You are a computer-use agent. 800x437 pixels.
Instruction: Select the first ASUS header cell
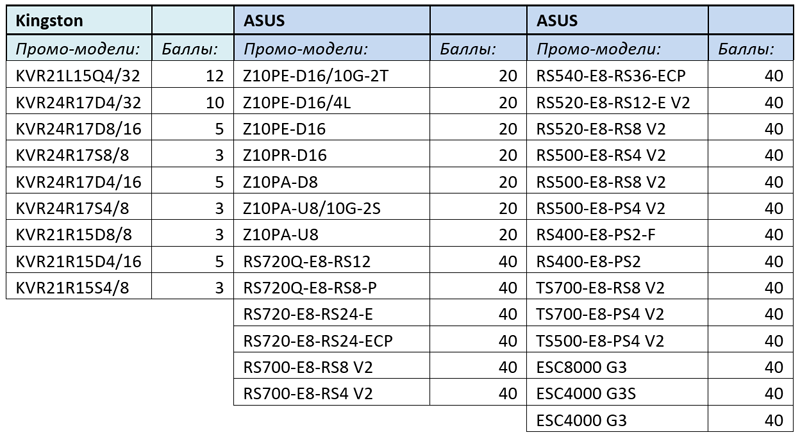[x=332, y=20]
